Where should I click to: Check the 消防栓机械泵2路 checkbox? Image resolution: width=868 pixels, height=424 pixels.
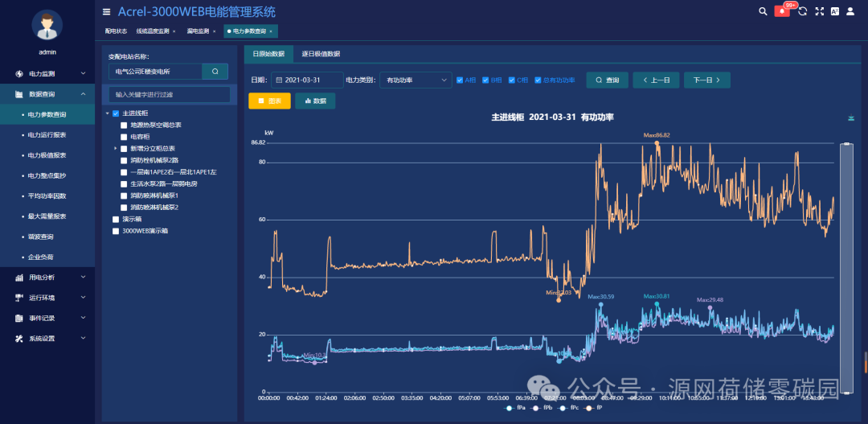point(124,160)
